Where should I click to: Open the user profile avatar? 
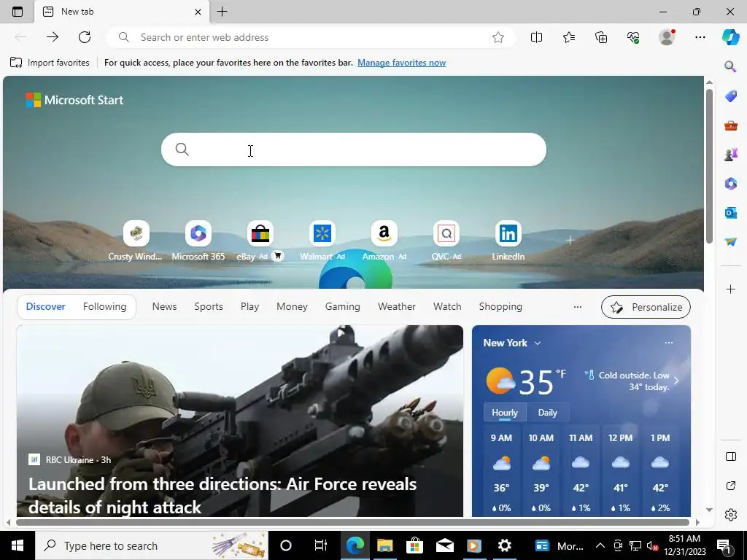pos(667,37)
